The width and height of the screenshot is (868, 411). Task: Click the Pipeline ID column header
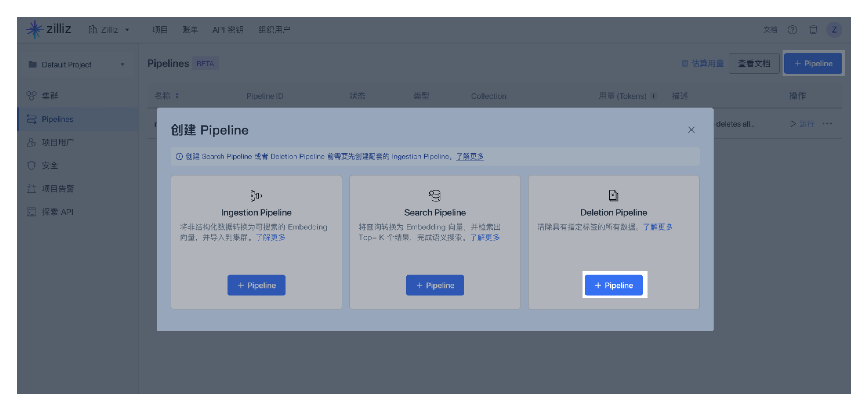264,96
